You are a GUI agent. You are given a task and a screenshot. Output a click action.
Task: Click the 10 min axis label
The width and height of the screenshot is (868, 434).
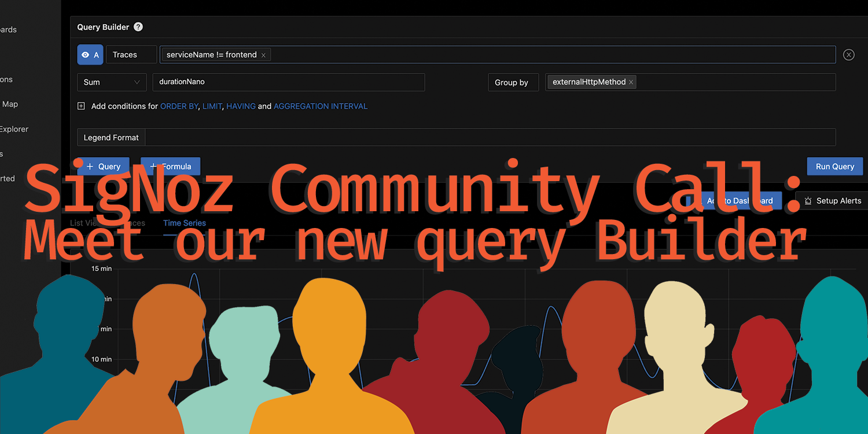[102, 359]
